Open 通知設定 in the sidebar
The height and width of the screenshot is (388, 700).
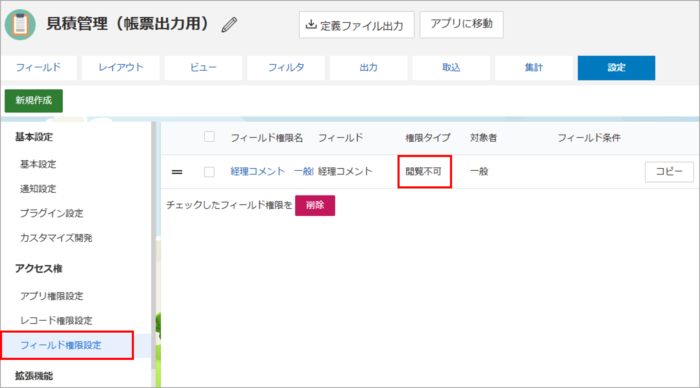[x=38, y=189]
